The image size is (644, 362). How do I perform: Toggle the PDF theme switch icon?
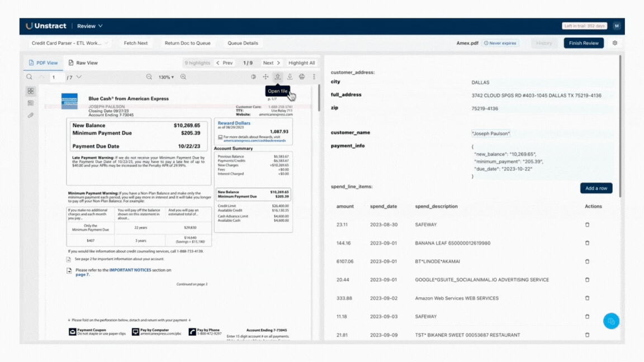pos(253,77)
